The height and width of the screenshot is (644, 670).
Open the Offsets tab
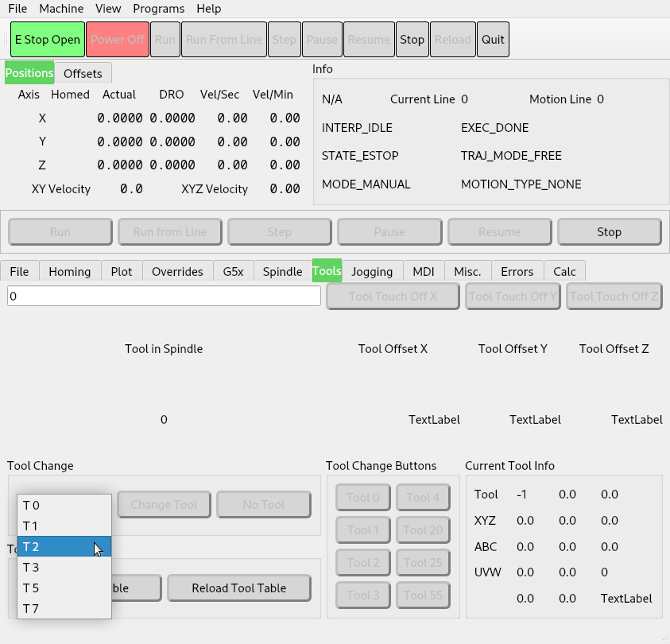pyautogui.click(x=83, y=73)
